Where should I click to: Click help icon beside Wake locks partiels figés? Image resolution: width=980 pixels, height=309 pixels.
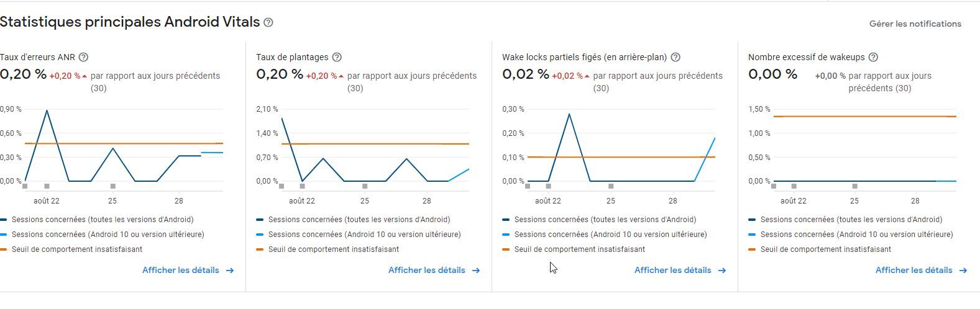(675, 57)
